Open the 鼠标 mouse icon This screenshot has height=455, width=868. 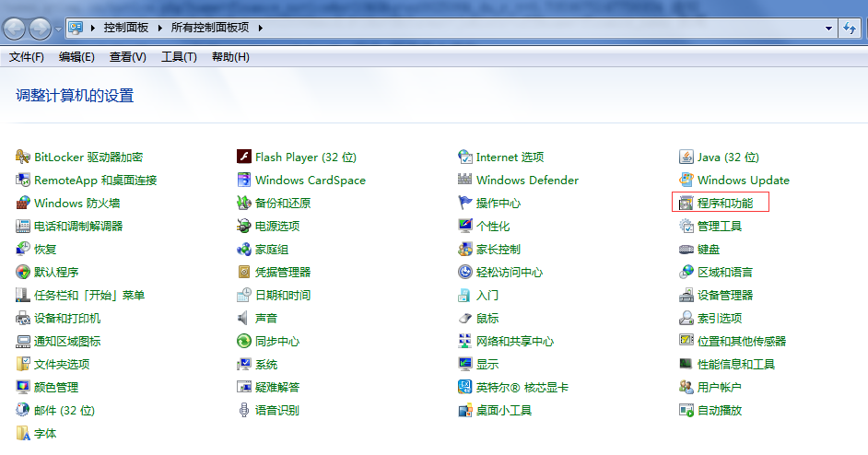[x=465, y=319]
